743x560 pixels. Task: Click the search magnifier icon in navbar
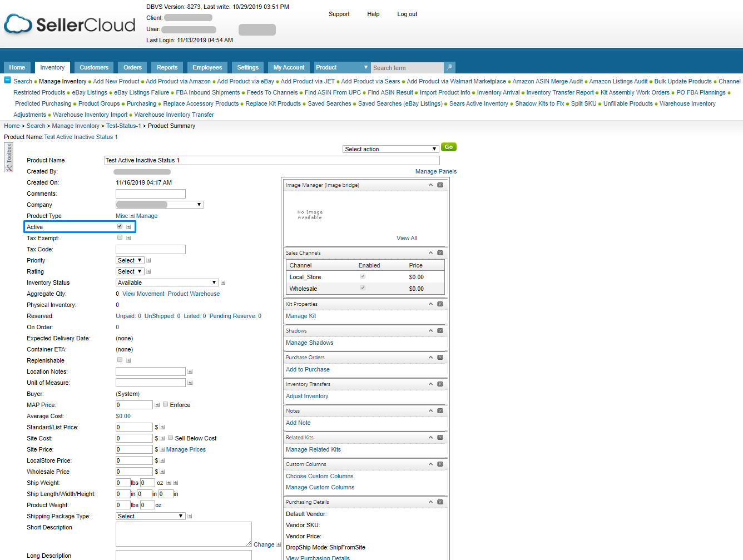click(x=449, y=67)
